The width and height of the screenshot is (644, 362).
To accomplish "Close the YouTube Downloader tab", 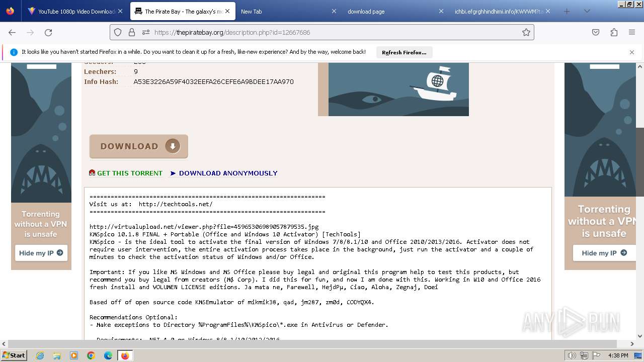I will point(120,11).
